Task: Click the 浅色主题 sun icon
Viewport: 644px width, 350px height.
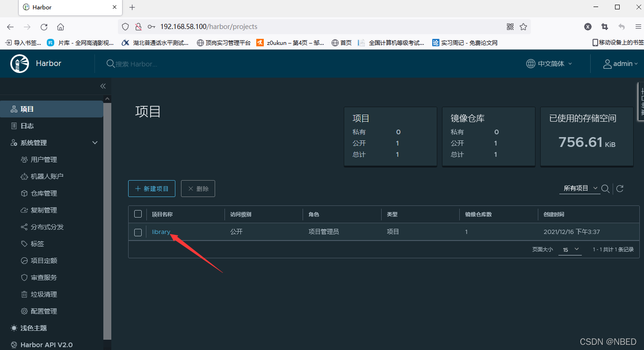Action: click(x=14, y=328)
